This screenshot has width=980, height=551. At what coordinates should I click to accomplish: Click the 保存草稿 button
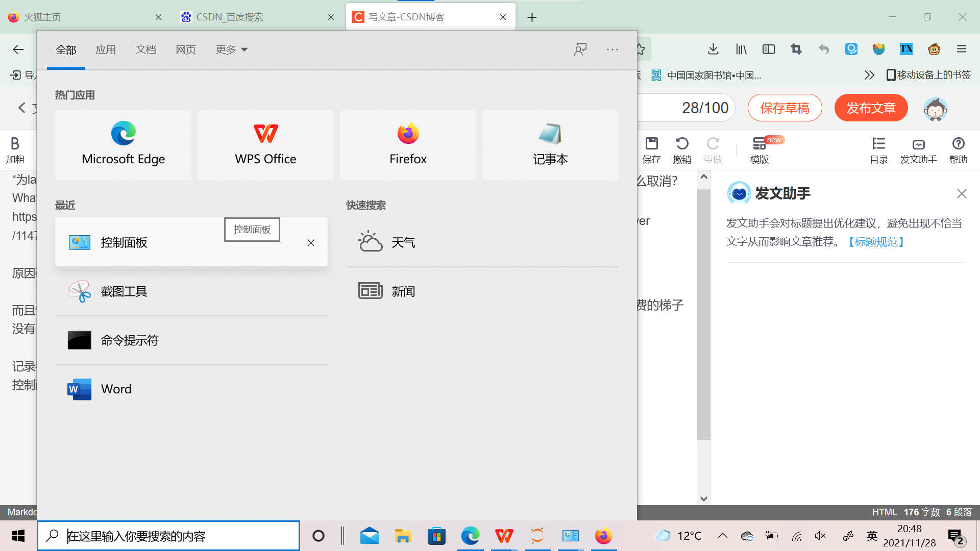click(785, 108)
